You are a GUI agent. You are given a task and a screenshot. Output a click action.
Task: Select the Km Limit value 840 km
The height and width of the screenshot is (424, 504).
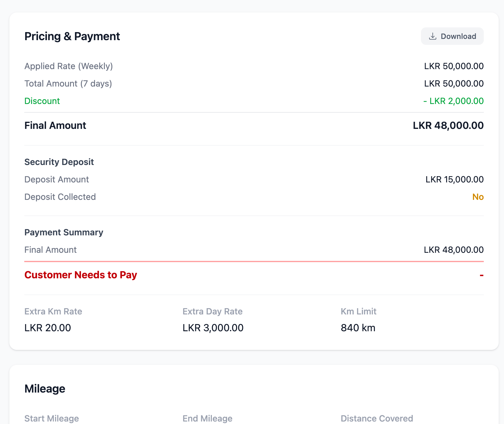(x=358, y=327)
